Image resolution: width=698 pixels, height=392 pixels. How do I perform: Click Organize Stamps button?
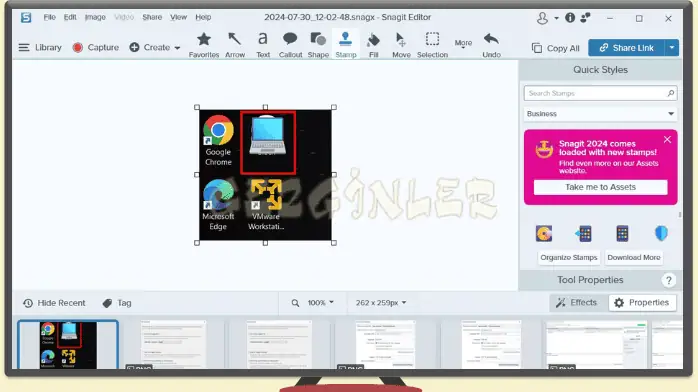tap(568, 258)
